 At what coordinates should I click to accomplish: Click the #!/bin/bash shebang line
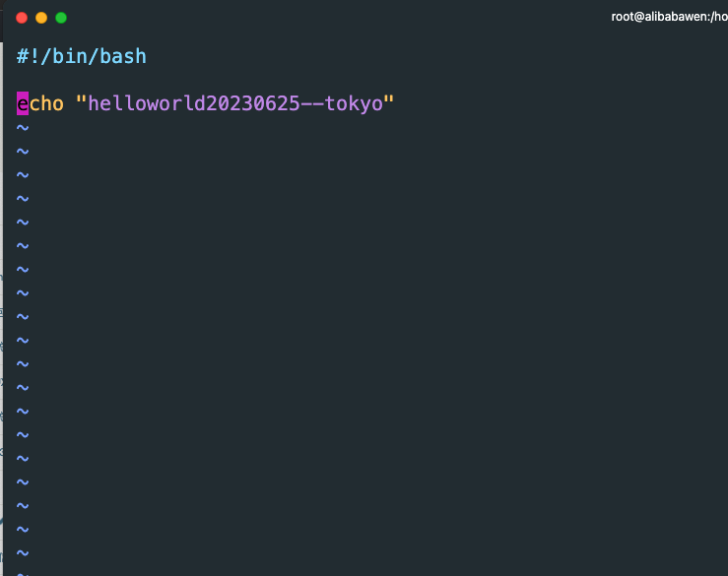pos(82,57)
